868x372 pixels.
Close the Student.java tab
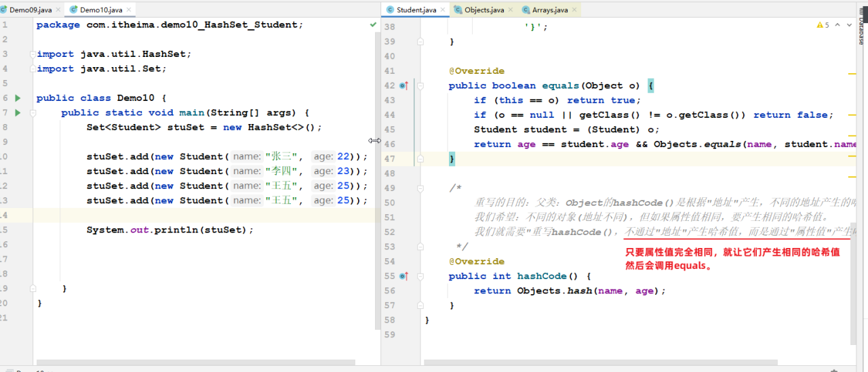point(443,10)
